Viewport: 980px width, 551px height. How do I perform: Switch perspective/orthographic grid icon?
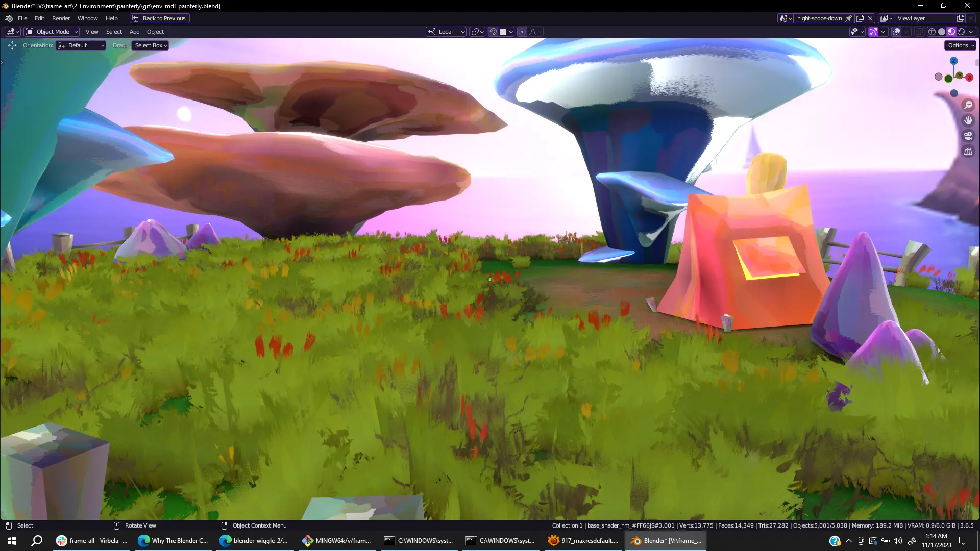click(x=968, y=152)
